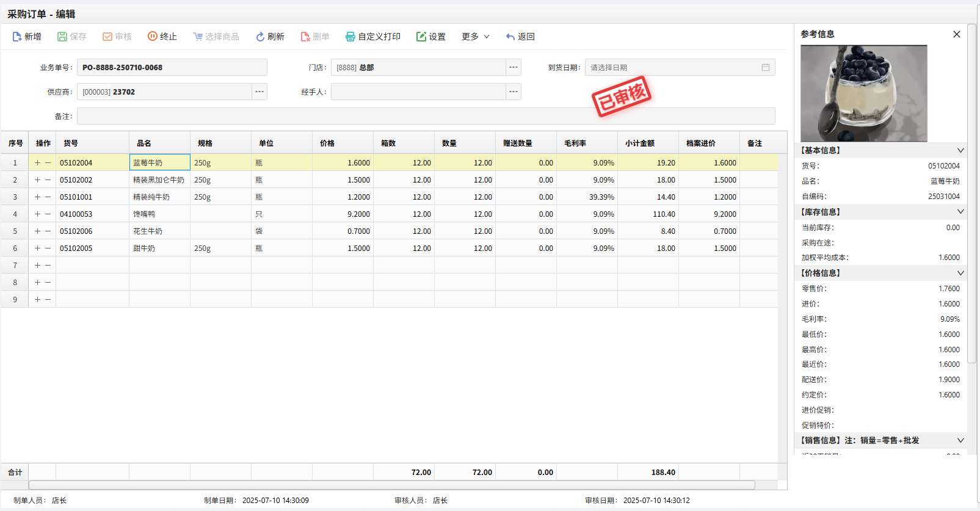Click the 审核 audit icon
Viewport: 980px width, 511px height.
tap(107, 37)
